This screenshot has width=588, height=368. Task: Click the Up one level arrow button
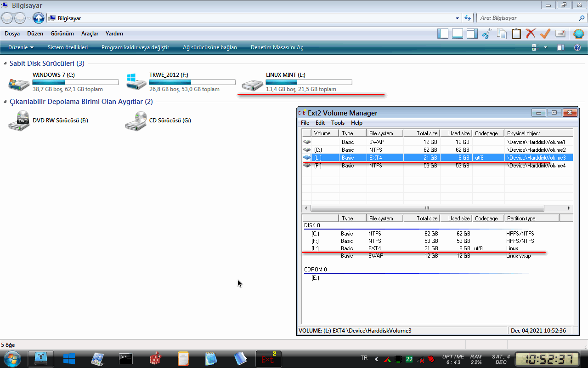tap(39, 18)
